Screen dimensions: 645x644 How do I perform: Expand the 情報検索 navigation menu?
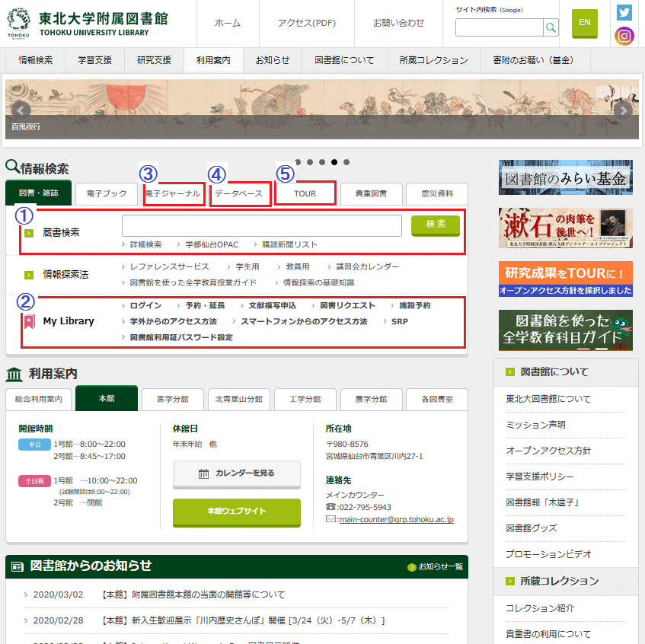coord(36,59)
